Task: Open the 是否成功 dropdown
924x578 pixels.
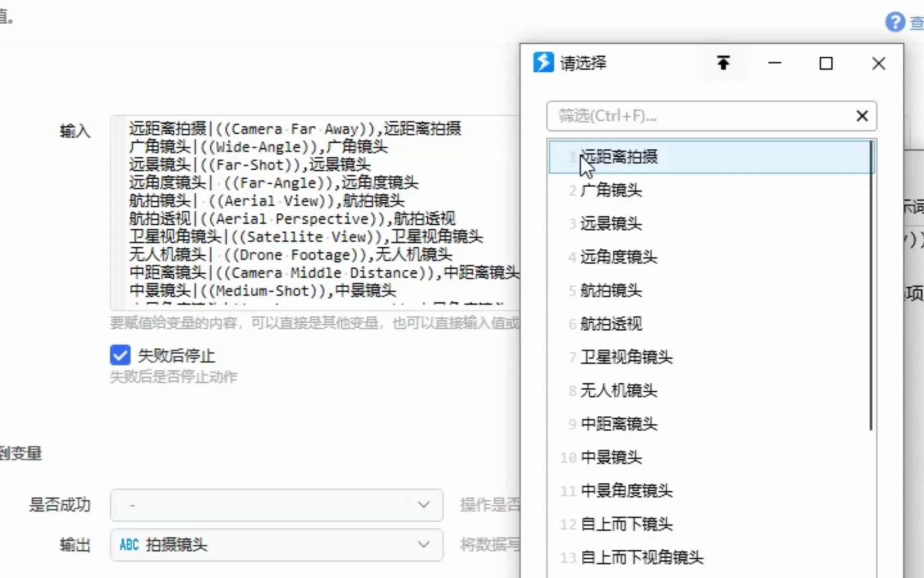Action: tap(276, 505)
